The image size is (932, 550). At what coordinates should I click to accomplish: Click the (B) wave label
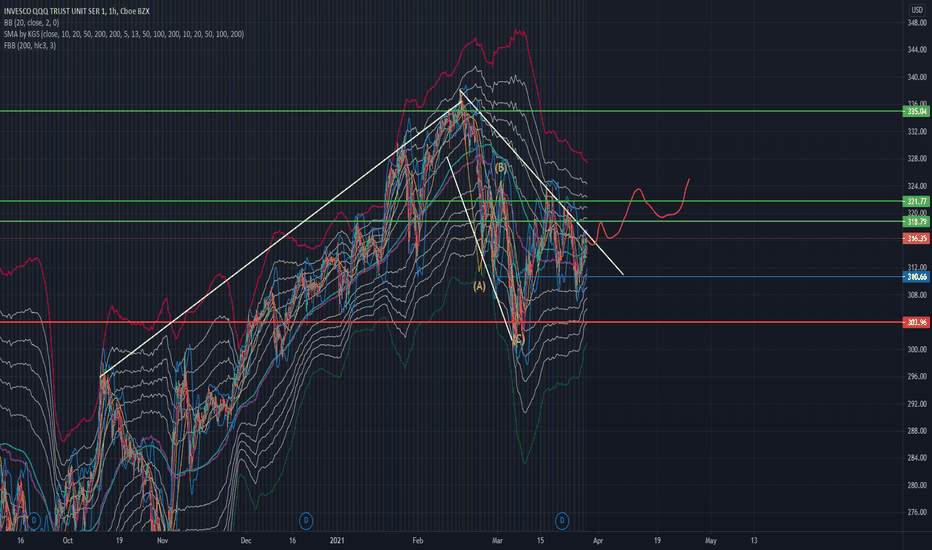point(501,168)
